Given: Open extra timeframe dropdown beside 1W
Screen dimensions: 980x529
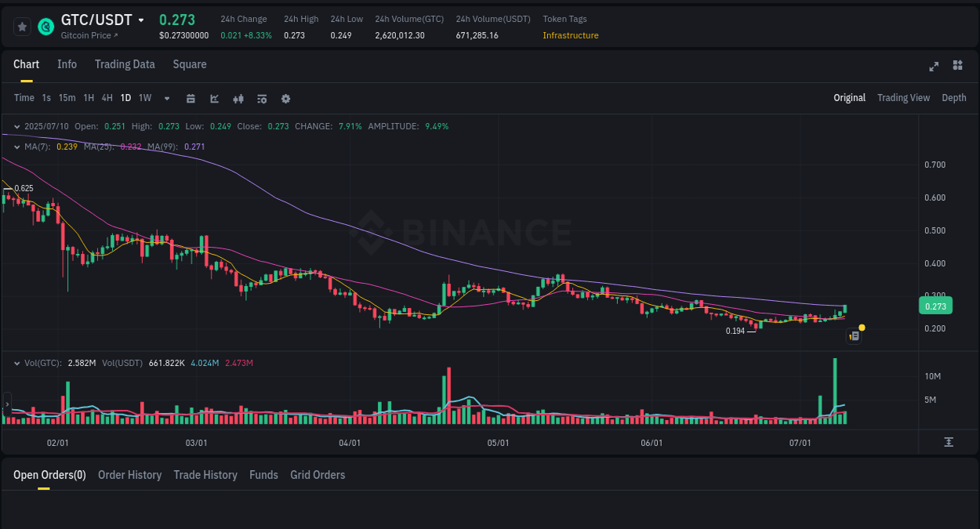Looking at the screenshot, I should pyautogui.click(x=165, y=98).
